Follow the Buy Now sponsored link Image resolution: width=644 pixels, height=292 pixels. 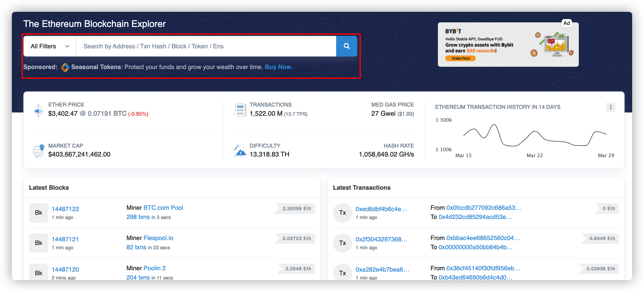[x=279, y=67]
